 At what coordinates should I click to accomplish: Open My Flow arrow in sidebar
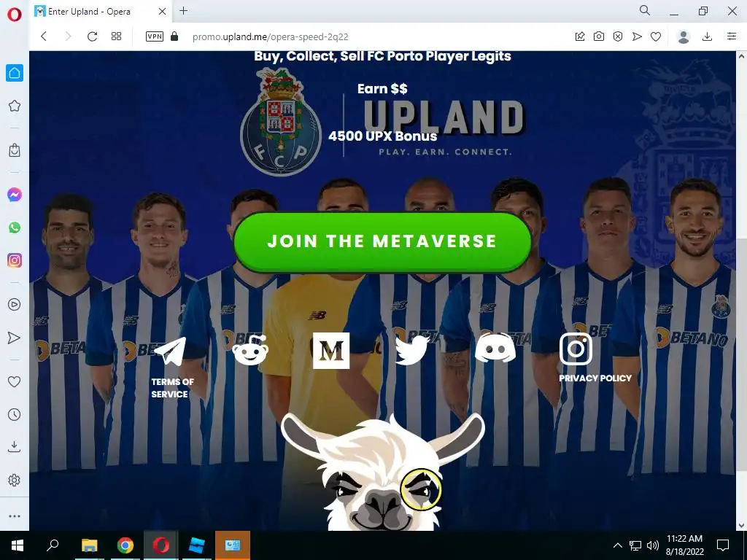[15, 338]
